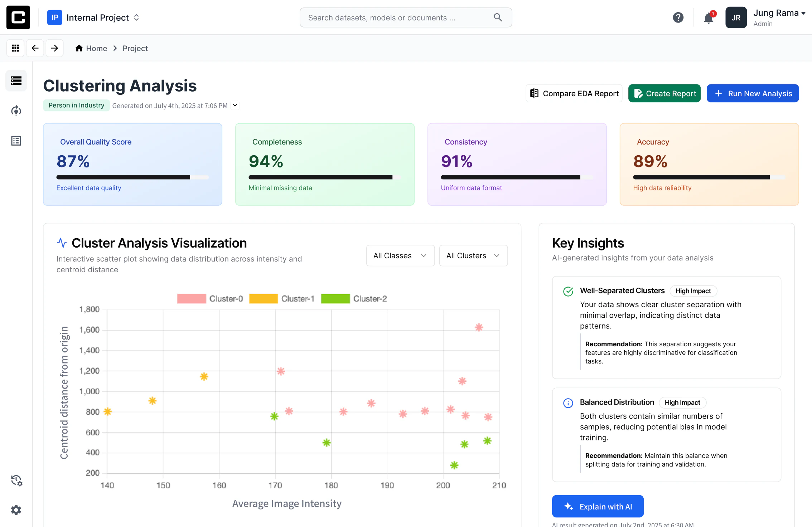Screen dimensions: 812x527
Task: Toggle Cluster-2 legend swatch
Action: (335, 299)
